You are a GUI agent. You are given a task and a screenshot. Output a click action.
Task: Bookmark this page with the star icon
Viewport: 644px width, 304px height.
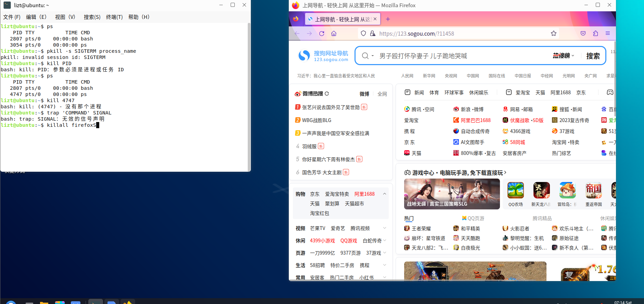[554, 33]
